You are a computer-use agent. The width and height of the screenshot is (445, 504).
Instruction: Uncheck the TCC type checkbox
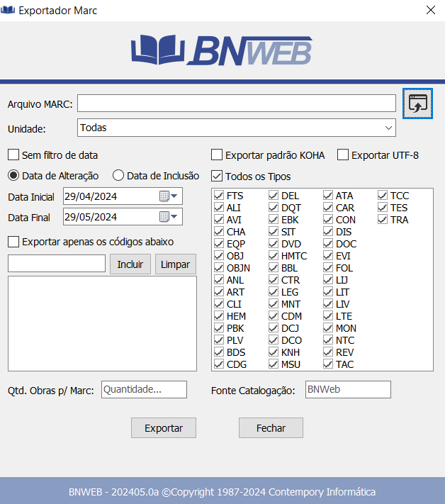[x=383, y=196]
